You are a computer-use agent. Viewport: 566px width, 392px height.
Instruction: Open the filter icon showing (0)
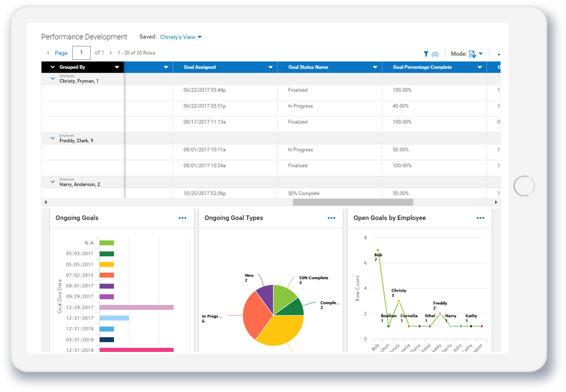pos(431,53)
